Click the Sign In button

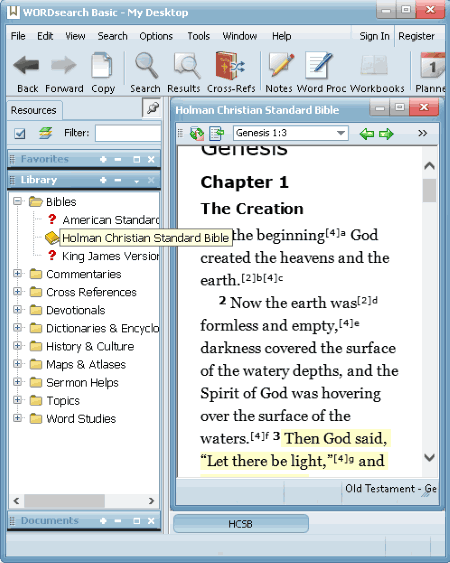(374, 36)
